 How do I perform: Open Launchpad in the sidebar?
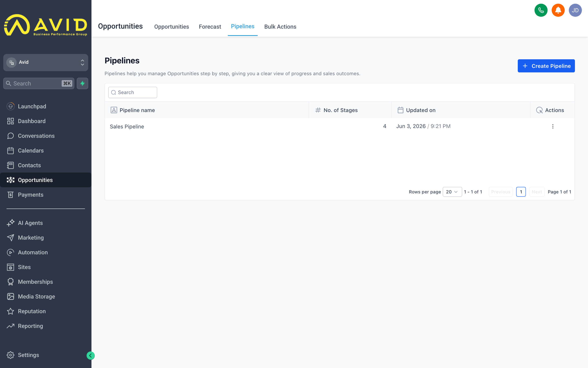click(x=46, y=106)
